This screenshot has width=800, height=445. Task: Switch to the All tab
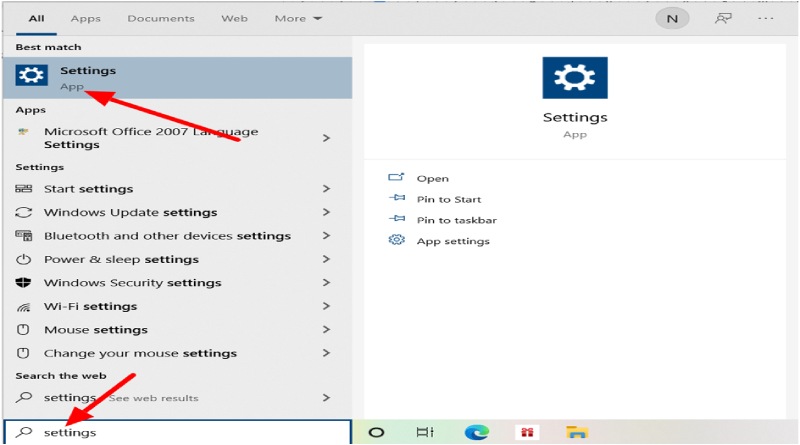tap(36, 18)
